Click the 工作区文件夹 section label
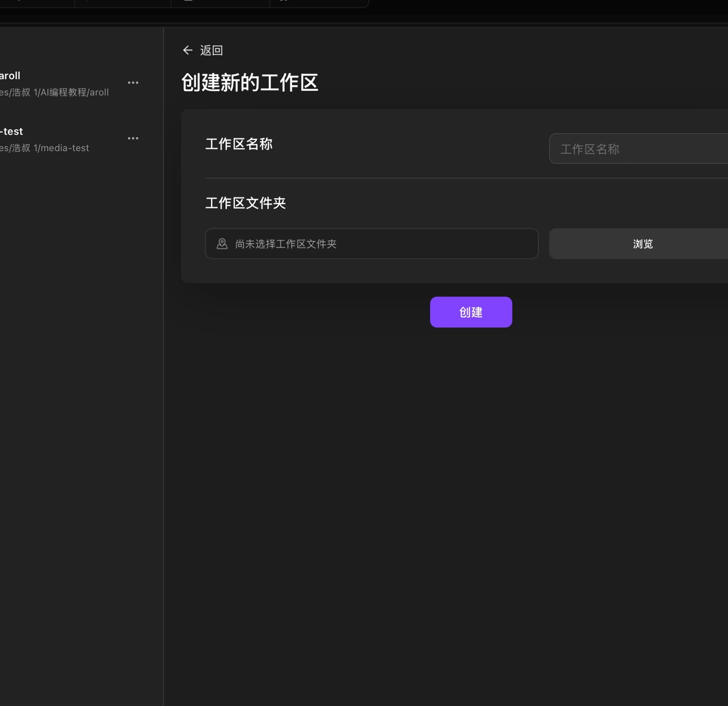 (246, 203)
